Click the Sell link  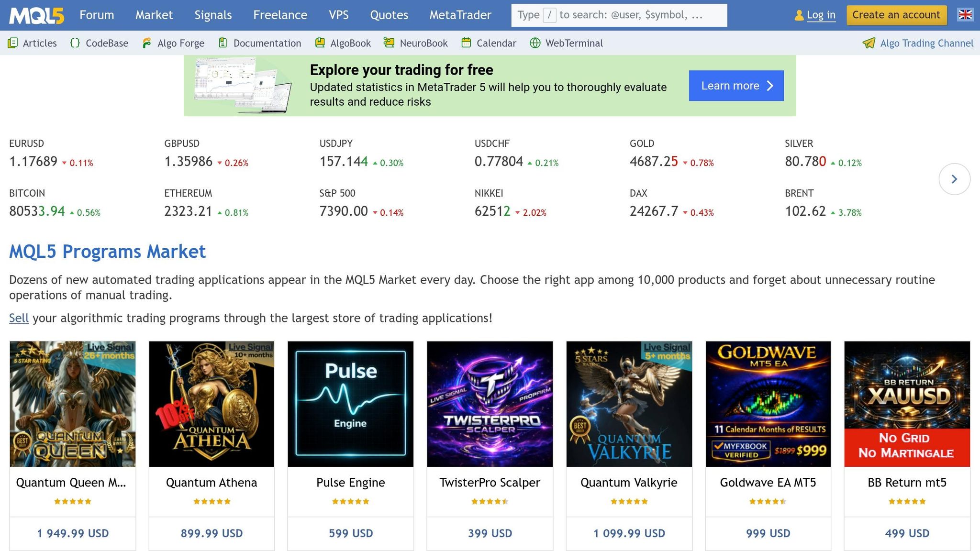(19, 318)
